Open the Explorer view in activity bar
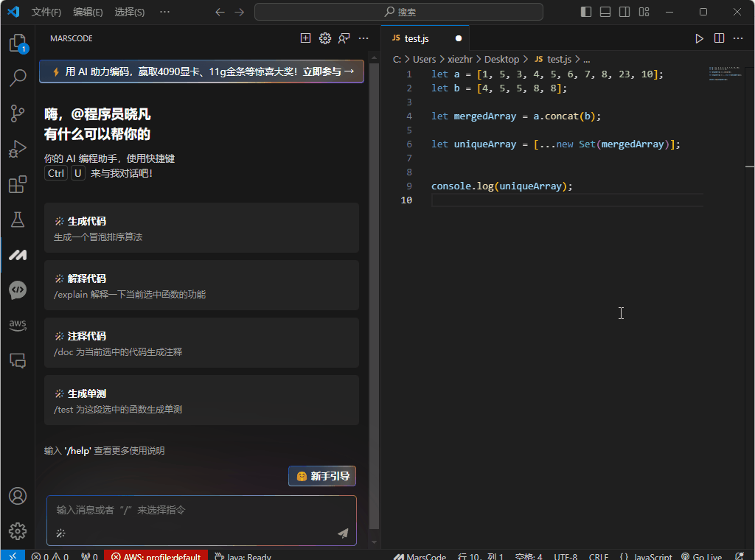755x560 pixels. click(x=18, y=43)
